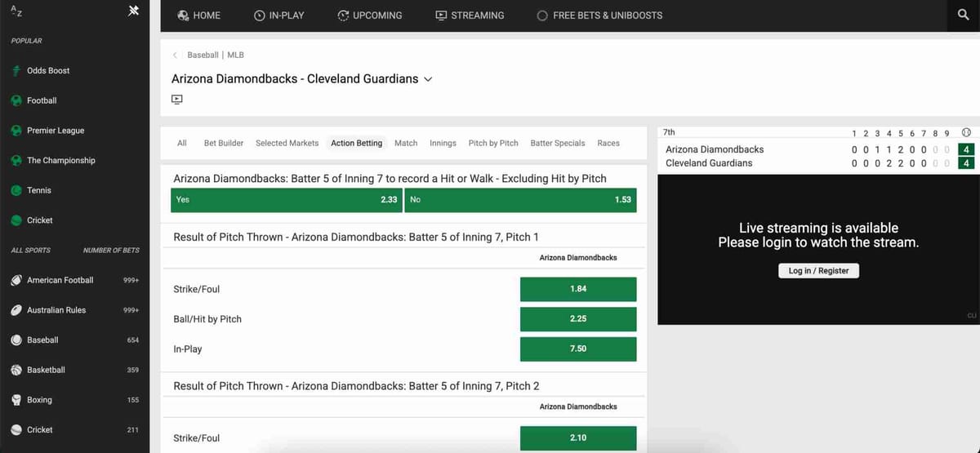
Task: Click the MLB breadcrumb link
Action: 235,56
